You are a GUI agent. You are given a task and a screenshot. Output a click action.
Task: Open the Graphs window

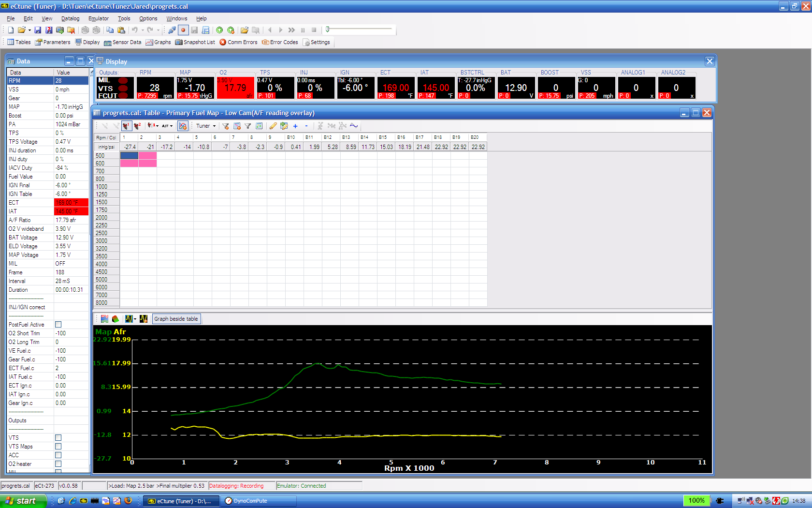(158, 42)
